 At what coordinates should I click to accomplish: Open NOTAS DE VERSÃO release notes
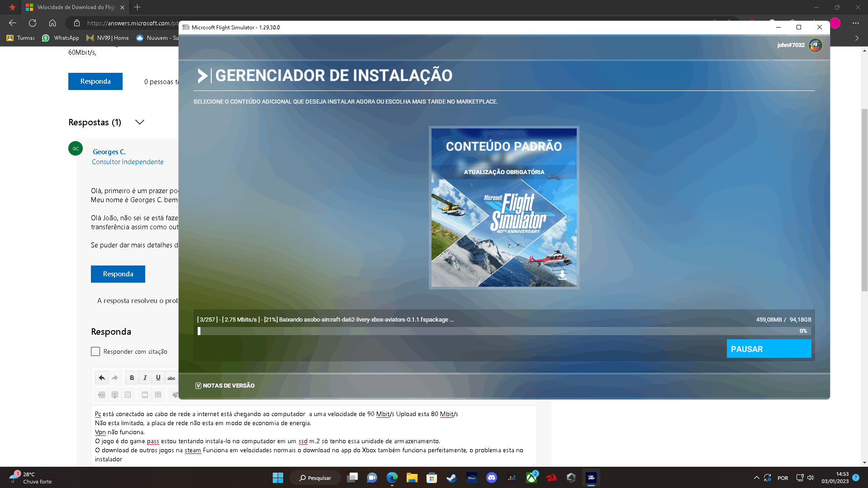(225, 385)
